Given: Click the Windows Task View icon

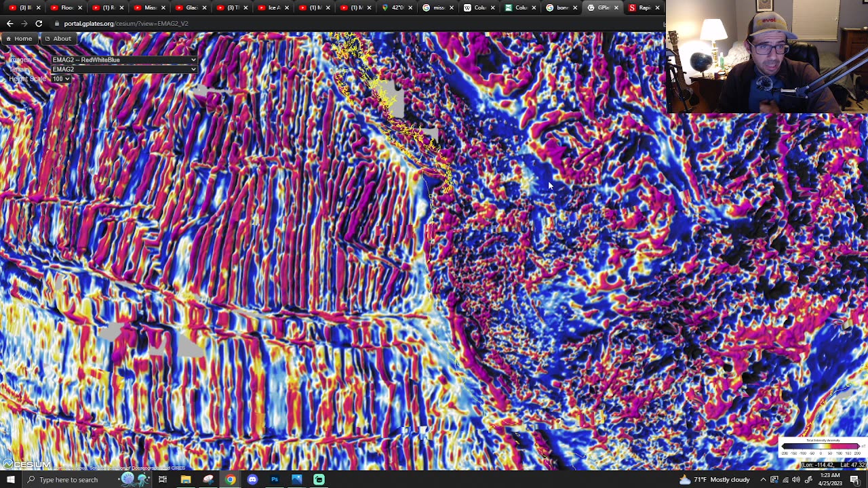Looking at the screenshot, I should (x=163, y=480).
